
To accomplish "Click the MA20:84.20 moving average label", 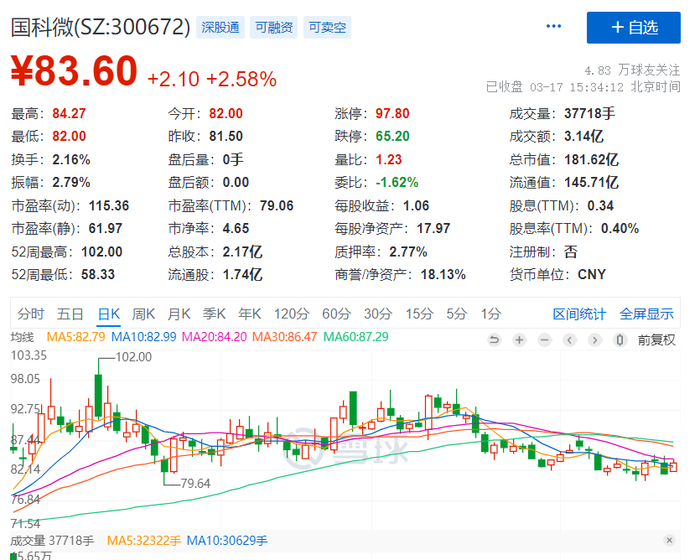I will tap(214, 337).
